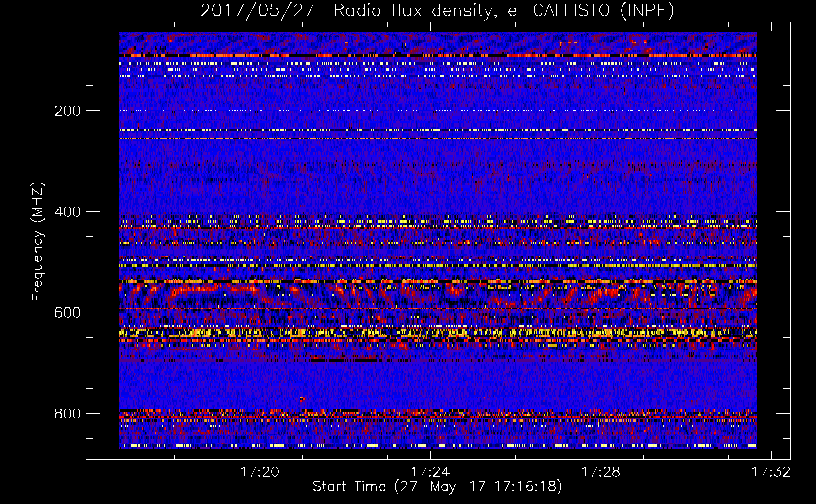Click the Frequency (MHZ) axis label
The height and width of the screenshot is (504, 816).
[x=38, y=242]
